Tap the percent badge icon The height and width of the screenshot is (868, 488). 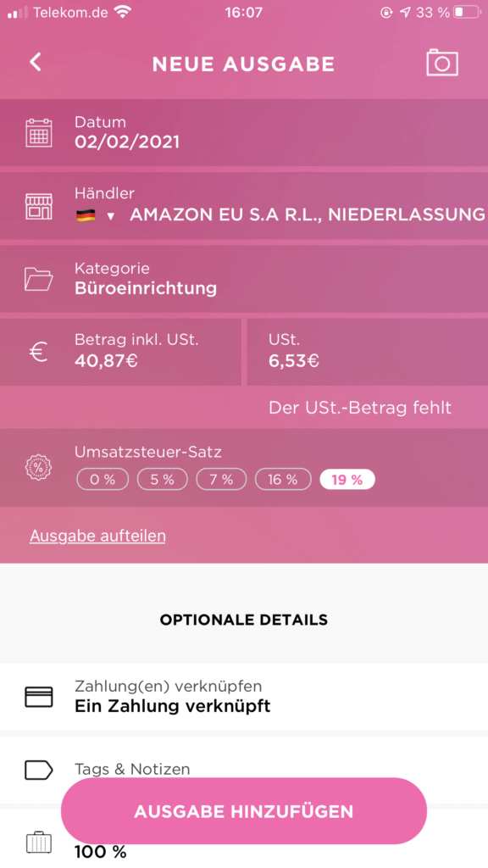(39, 467)
